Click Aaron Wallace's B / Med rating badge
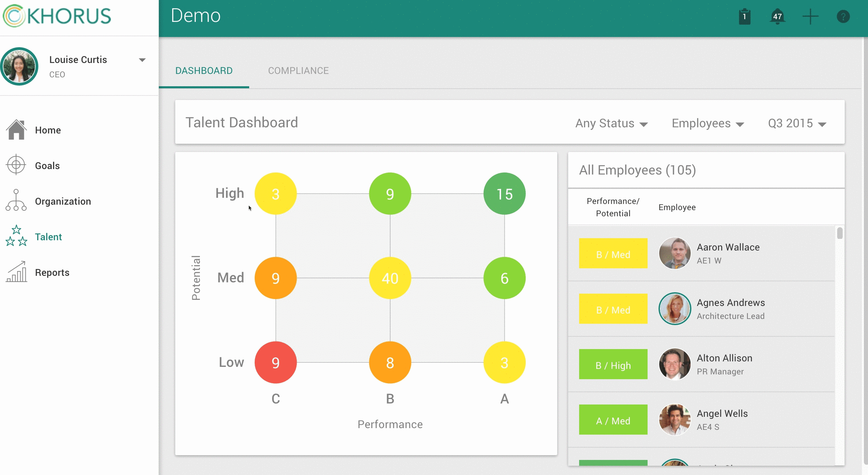Image resolution: width=868 pixels, height=475 pixels. coord(613,253)
